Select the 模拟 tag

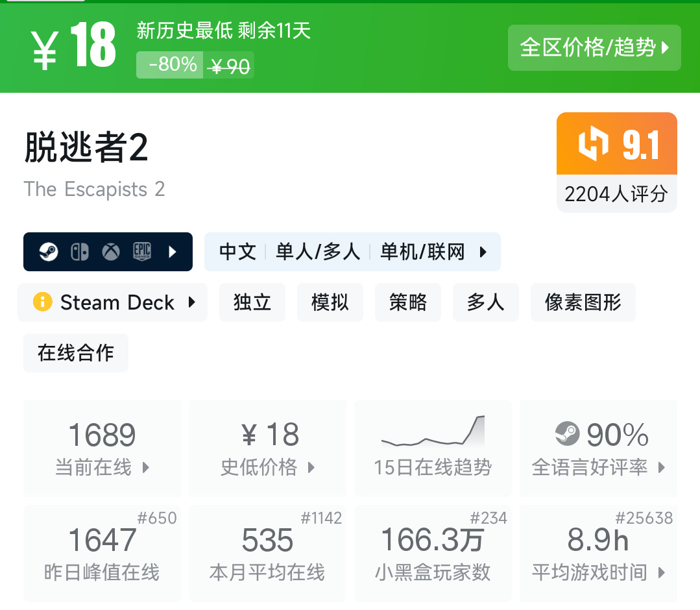pos(330,302)
